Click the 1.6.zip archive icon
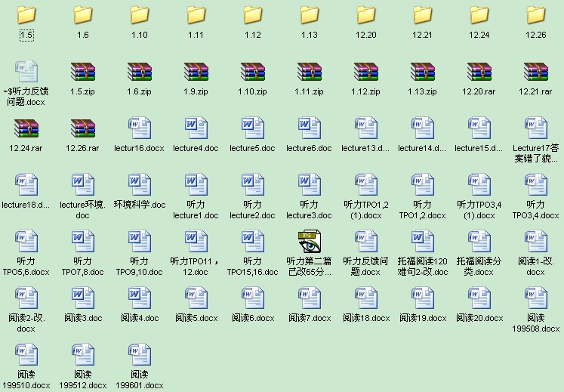This screenshot has width=564, height=392. 140,71
